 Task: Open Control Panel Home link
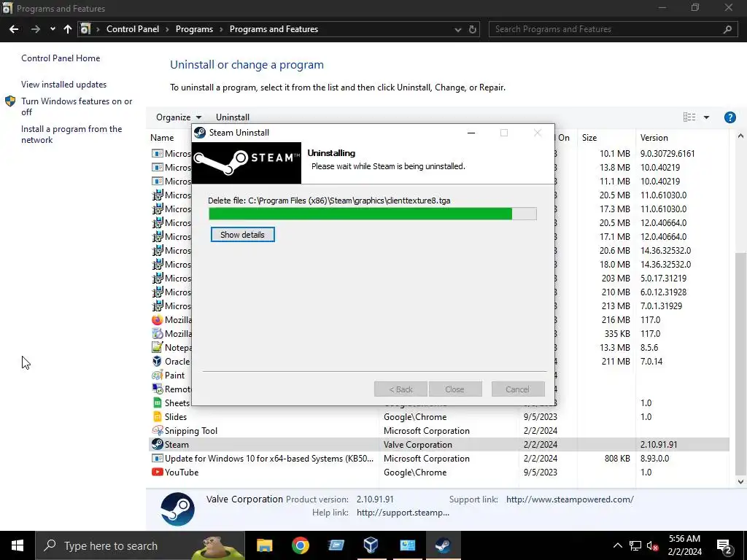[61, 58]
